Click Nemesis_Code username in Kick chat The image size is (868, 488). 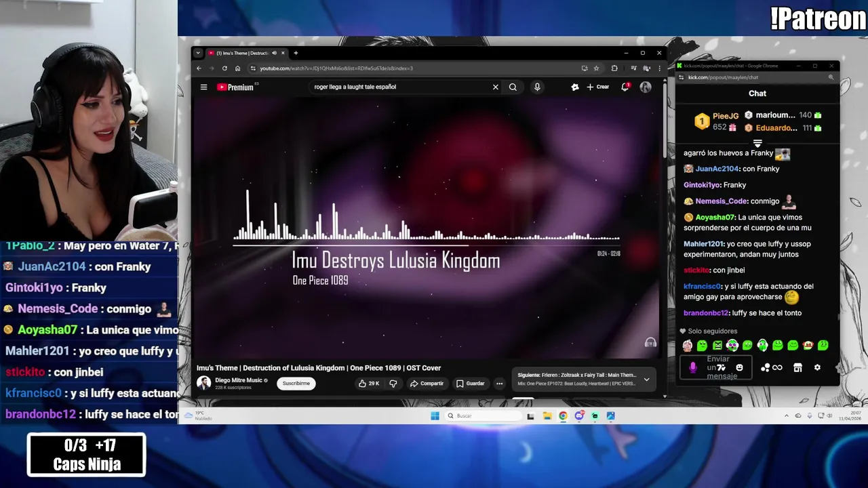[721, 201]
